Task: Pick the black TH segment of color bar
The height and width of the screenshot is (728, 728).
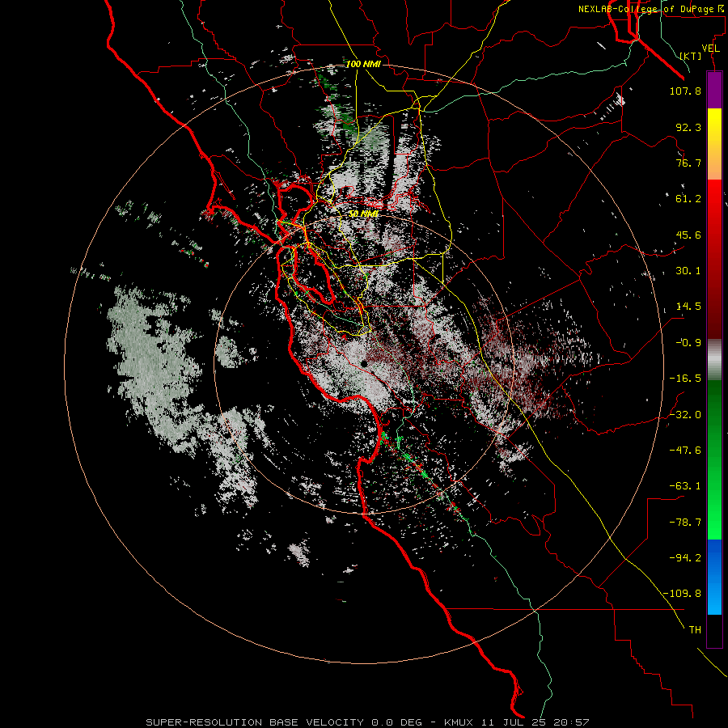Action: click(x=714, y=630)
